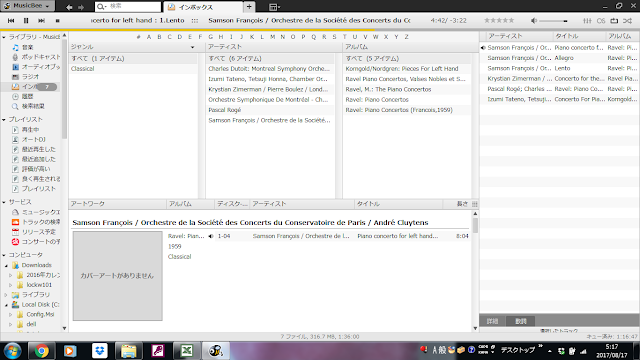Toggle repeat mode icon

[614, 20]
